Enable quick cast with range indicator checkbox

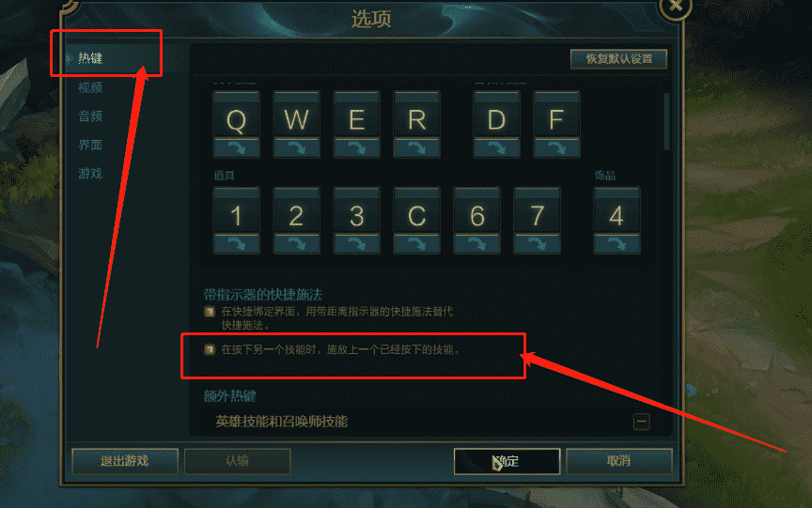click(x=210, y=312)
